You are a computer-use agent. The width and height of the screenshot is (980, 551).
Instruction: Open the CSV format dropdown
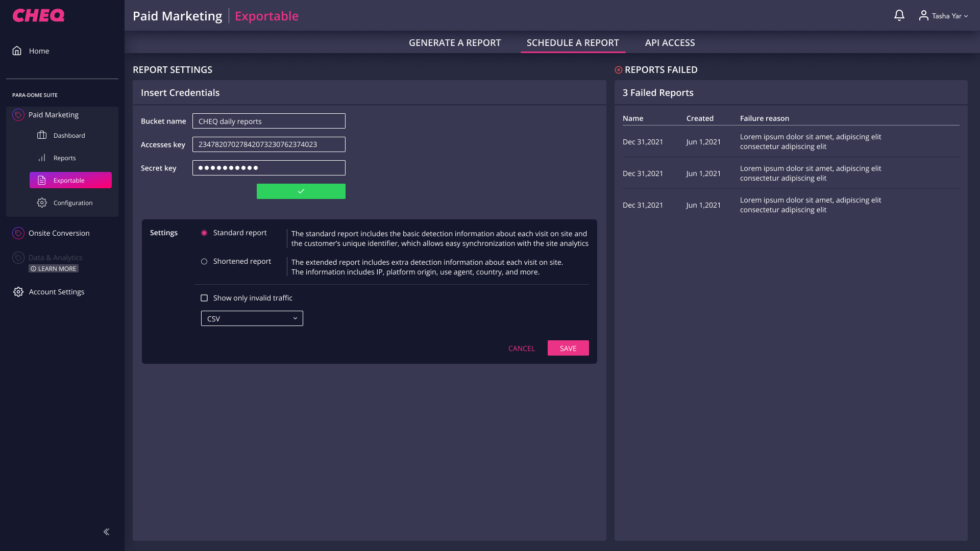[x=252, y=318]
